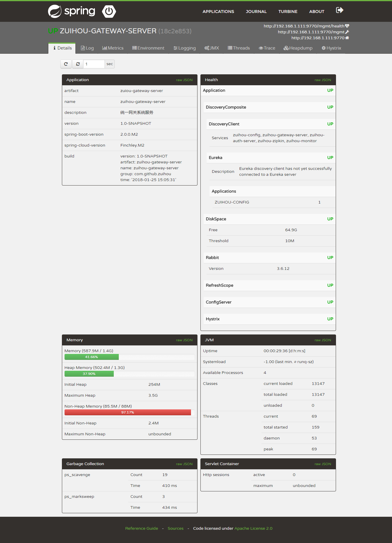Viewport: 392px width, 543px height.
Task: Switch to the Trace tab
Action: (267, 48)
